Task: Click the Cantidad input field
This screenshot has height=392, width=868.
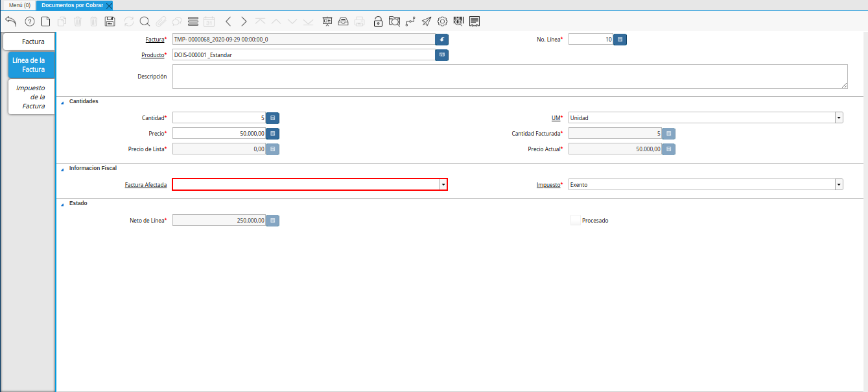Action: (x=219, y=118)
